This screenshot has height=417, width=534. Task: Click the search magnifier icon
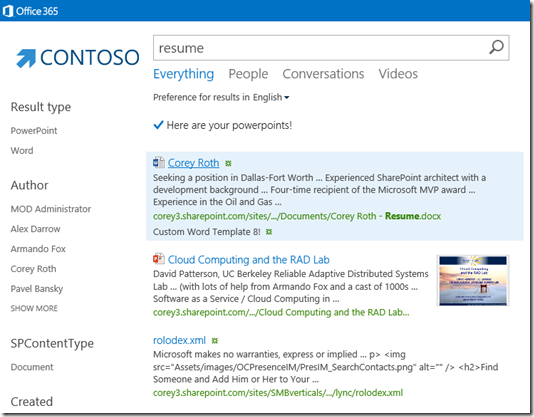496,47
